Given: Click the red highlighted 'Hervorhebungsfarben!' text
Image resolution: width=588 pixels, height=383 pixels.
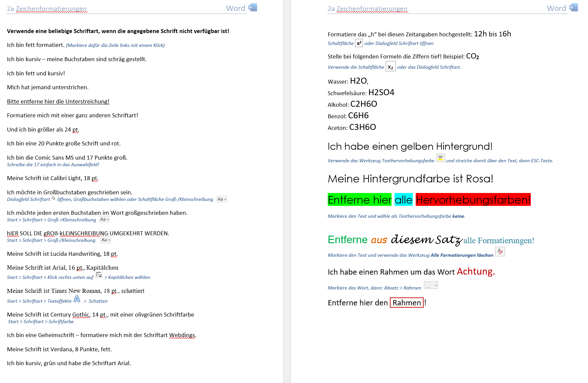Looking at the screenshot, I should coord(473,200).
